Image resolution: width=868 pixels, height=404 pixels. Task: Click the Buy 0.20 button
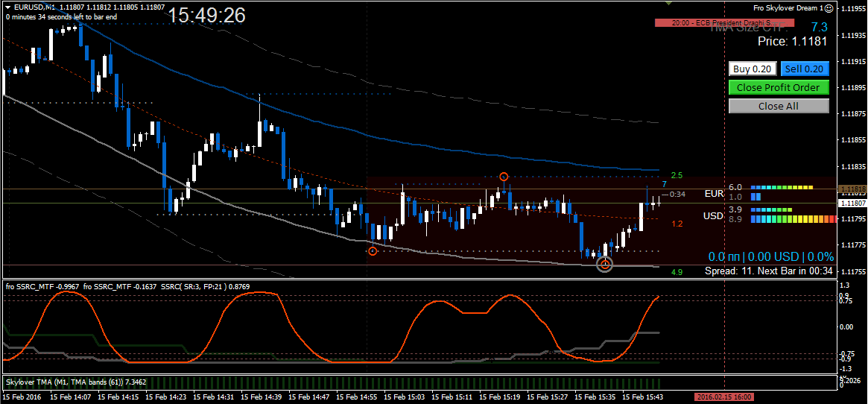coord(753,69)
